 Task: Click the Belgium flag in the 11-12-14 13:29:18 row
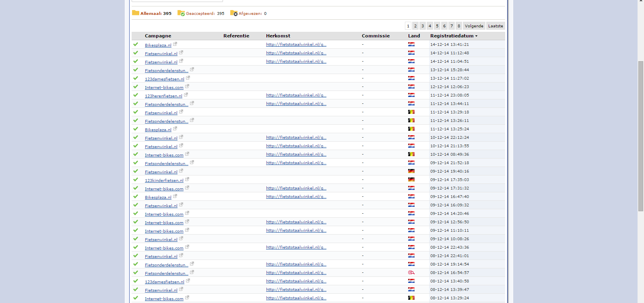pyautogui.click(x=411, y=112)
